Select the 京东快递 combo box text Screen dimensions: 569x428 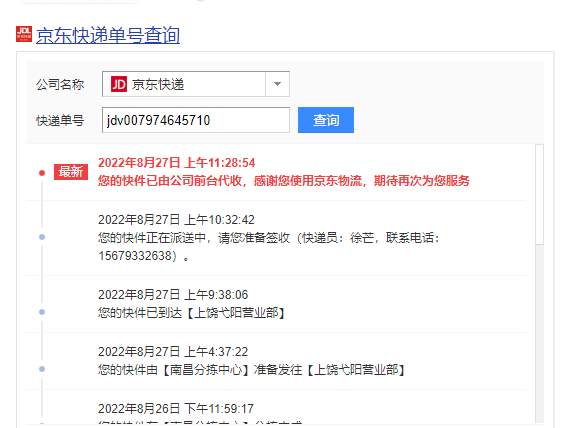tap(158, 84)
